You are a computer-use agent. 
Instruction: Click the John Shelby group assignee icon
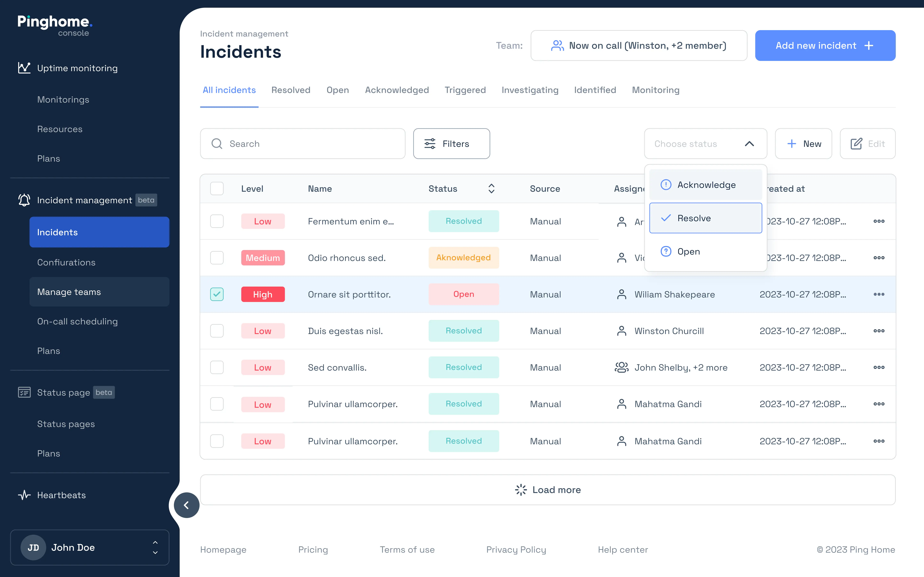point(621,367)
